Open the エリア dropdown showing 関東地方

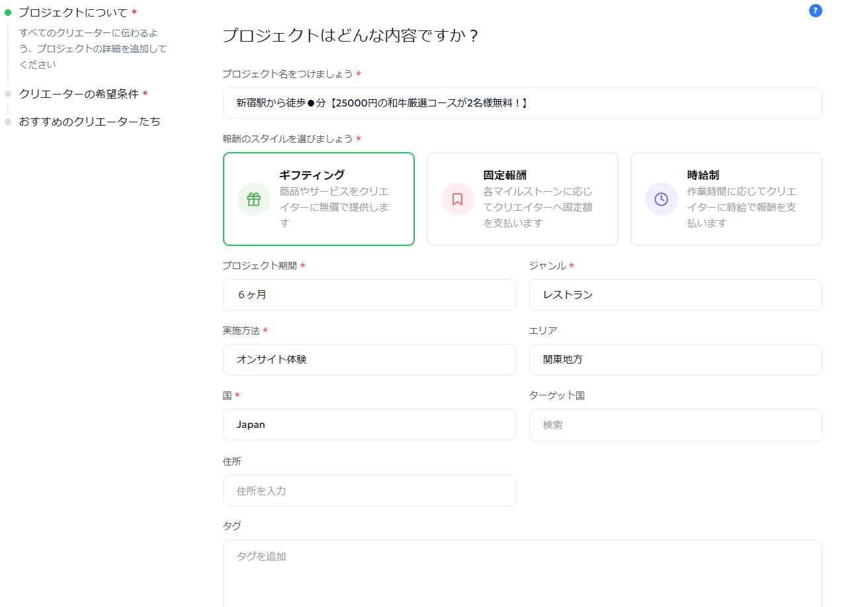675,360
